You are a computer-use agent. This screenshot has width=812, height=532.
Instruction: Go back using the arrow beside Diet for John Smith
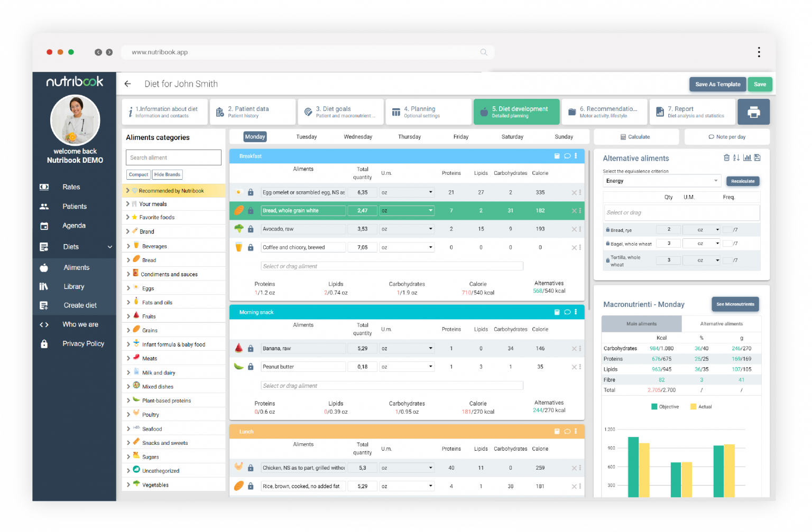click(127, 84)
